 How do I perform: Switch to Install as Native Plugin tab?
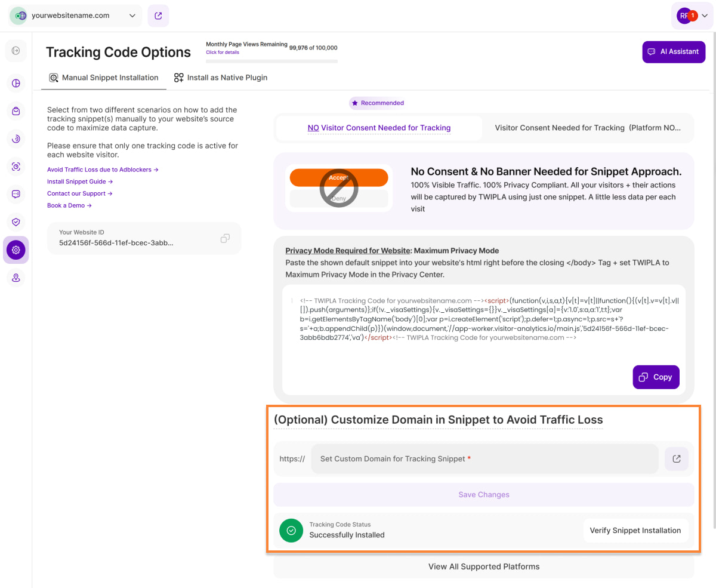click(221, 78)
